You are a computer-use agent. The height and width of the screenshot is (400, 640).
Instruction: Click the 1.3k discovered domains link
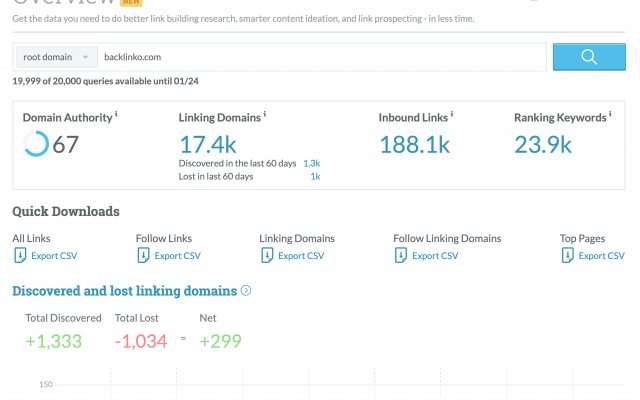point(311,163)
